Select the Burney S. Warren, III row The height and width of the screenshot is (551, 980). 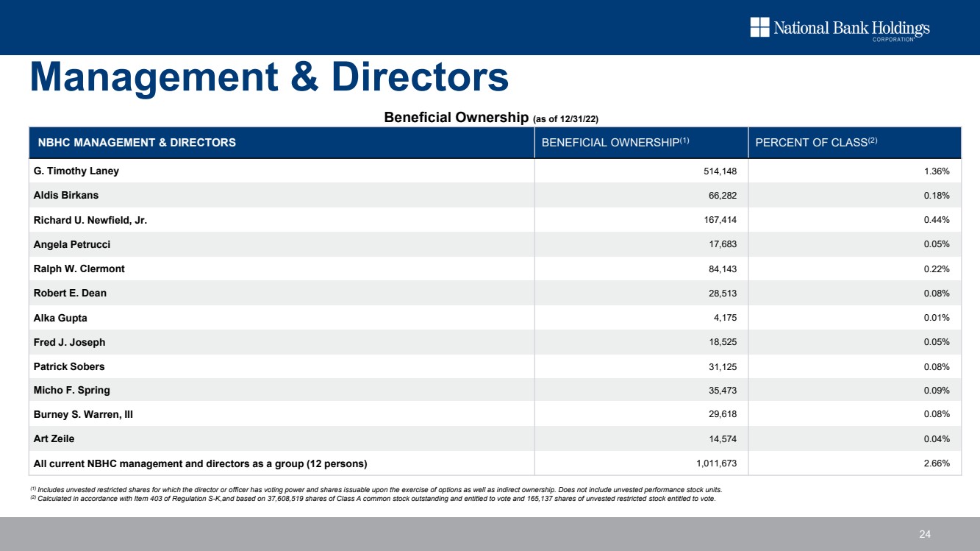click(x=83, y=414)
